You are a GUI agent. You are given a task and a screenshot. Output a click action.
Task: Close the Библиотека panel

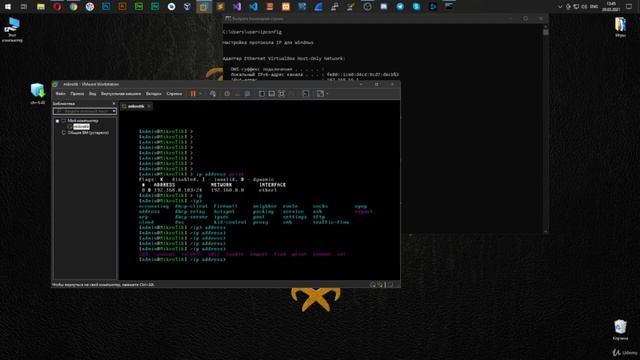point(114,104)
